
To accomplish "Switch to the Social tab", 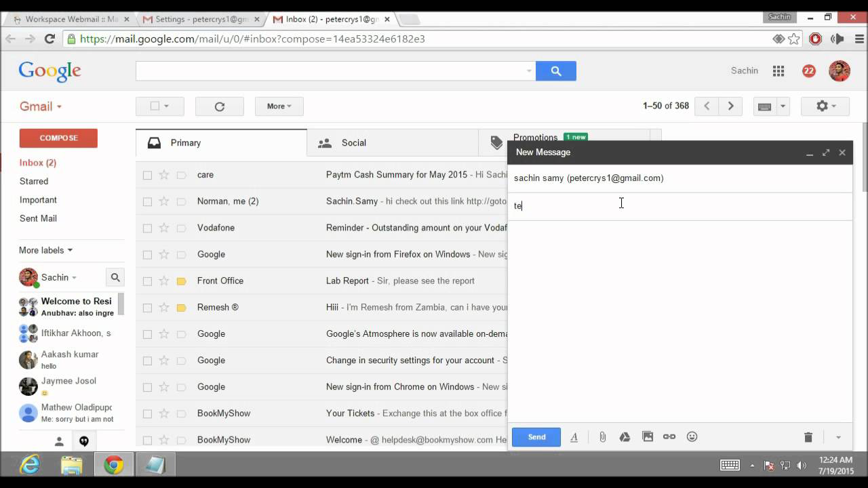I will click(353, 142).
